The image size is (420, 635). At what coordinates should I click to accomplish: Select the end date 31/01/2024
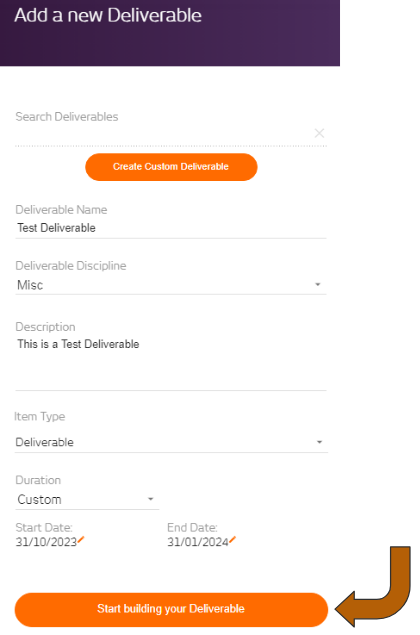coord(198,542)
